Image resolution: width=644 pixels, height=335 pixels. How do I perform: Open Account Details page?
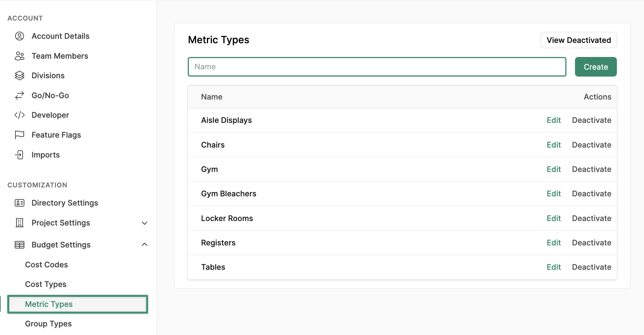click(x=60, y=36)
